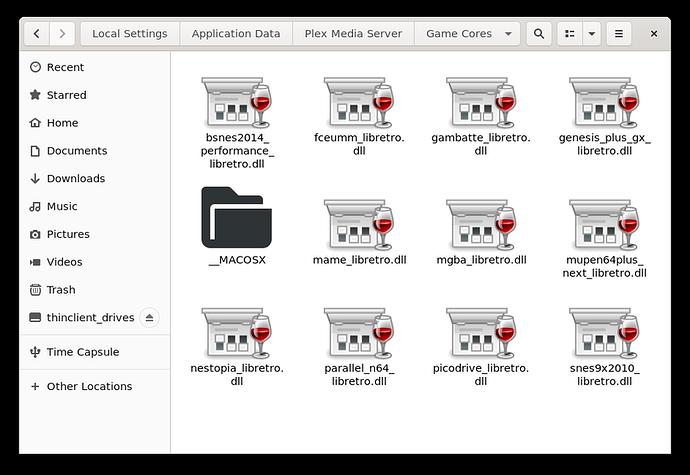Select picodrive_libretro.dll file icon

(x=481, y=333)
